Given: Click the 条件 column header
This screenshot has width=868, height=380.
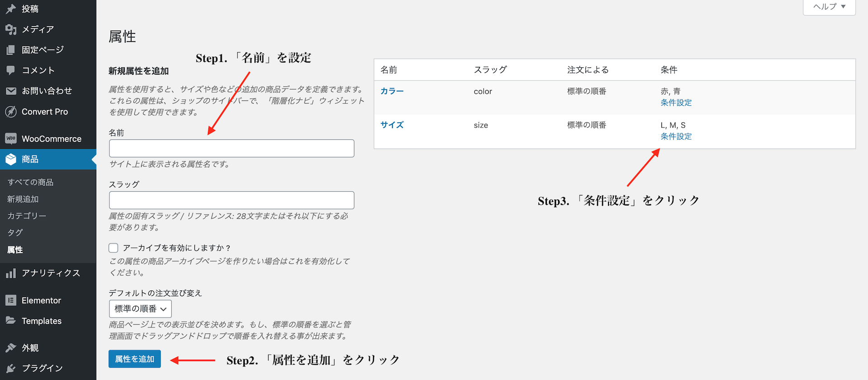Looking at the screenshot, I should [669, 70].
